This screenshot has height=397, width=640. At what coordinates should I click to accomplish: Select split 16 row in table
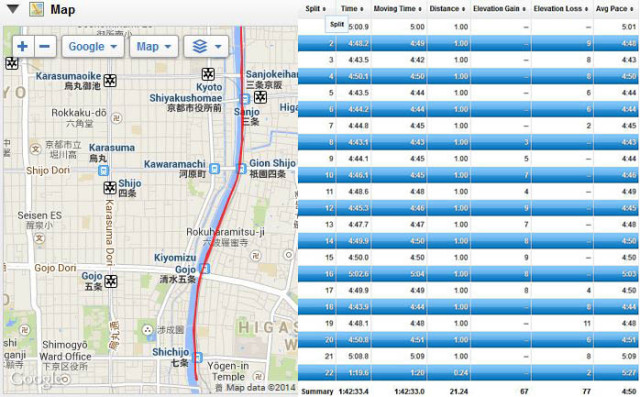click(468, 274)
